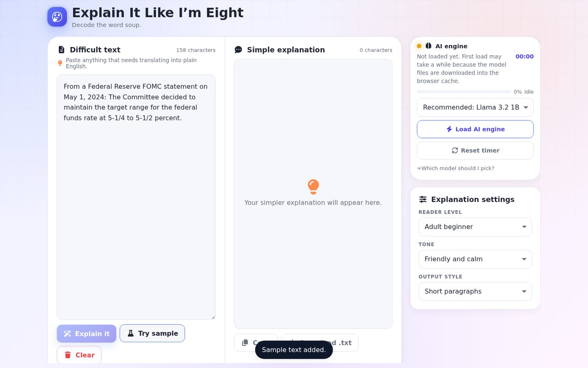The height and width of the screenshot is (368, 588).
Task: Click the document icon beside Difficult text
Action: coord(62,50)
